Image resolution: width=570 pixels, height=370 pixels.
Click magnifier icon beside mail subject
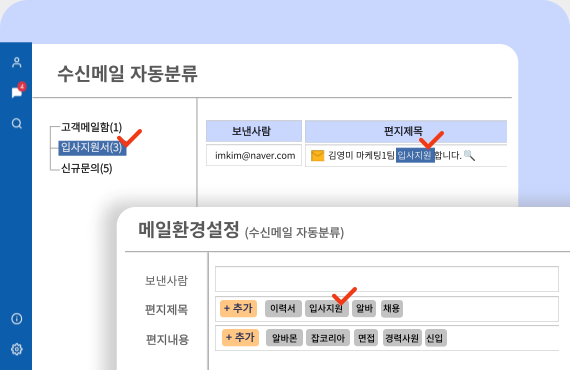[469, 155]
